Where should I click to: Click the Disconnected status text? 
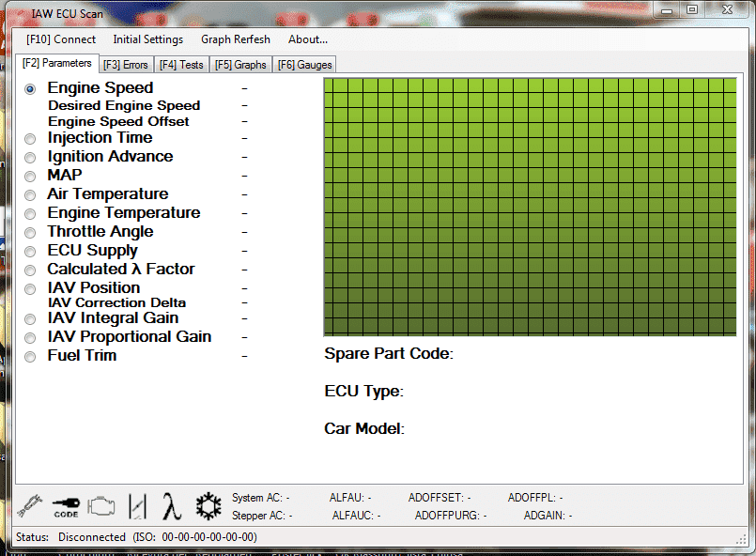pos(92,537)
